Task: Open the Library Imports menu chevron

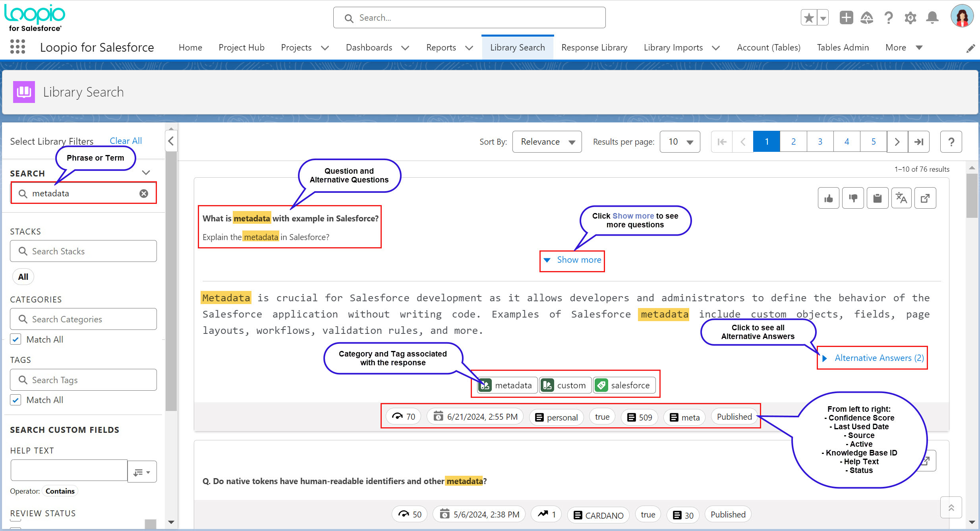Action: click(x=716, y=48)
